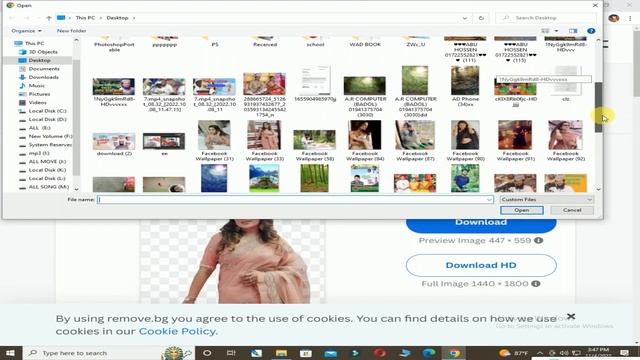Dismiss the cookie banner with X
The height and width of the screenshot is (360, 640).
571,316
